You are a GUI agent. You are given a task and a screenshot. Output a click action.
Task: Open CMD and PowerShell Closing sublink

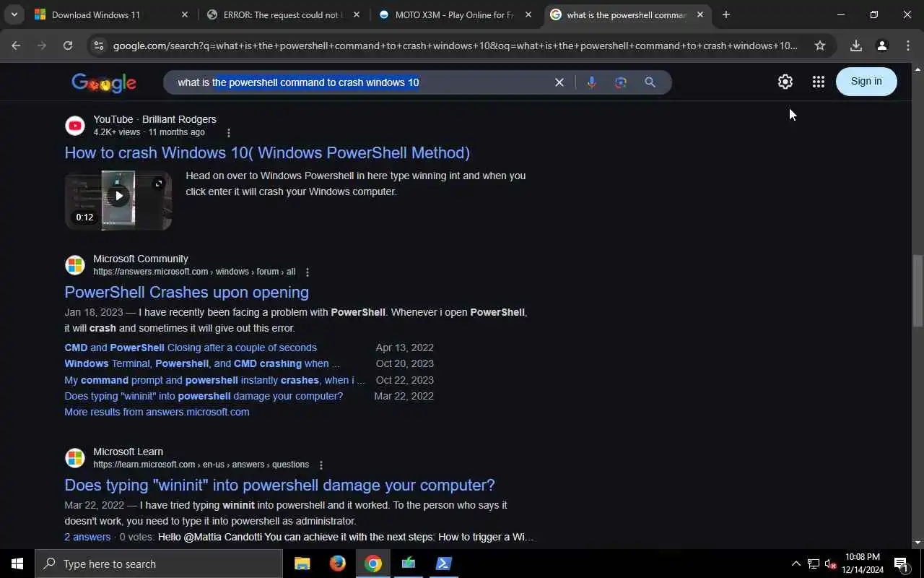[191, 348]
